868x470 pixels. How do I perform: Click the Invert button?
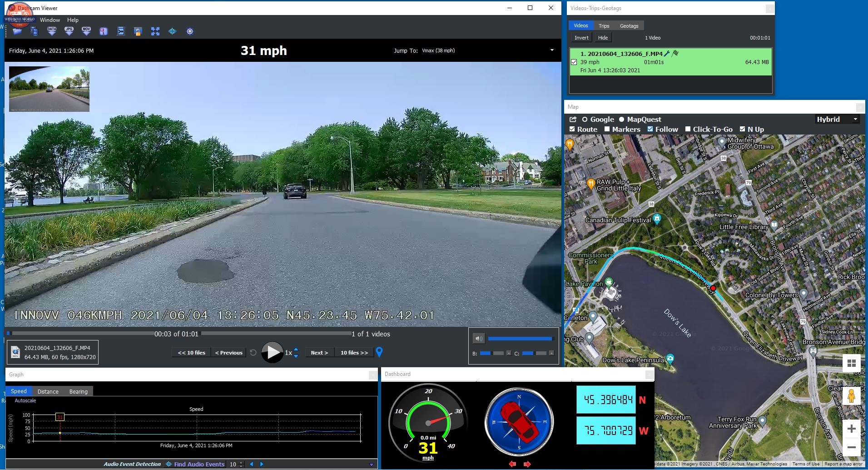(581, 38)
